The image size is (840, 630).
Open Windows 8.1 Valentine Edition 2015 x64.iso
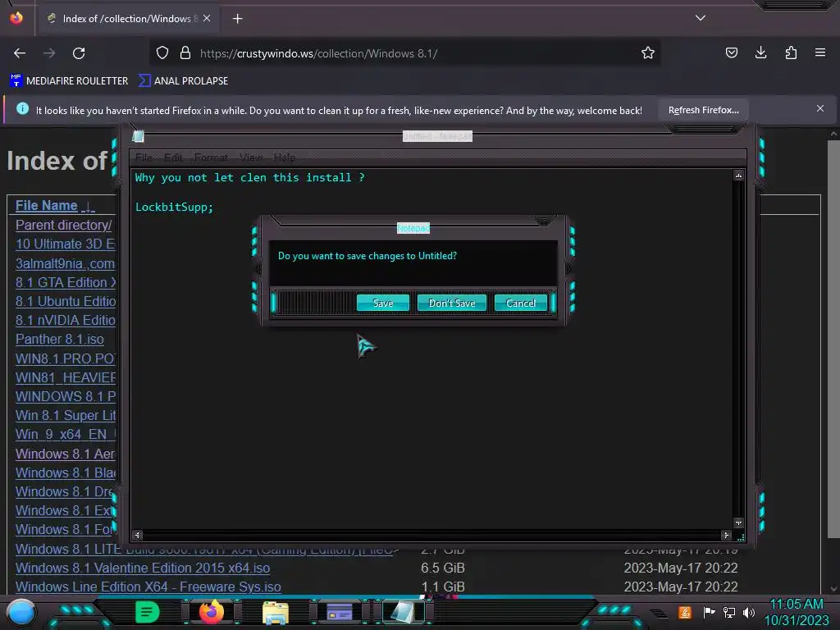143,568
